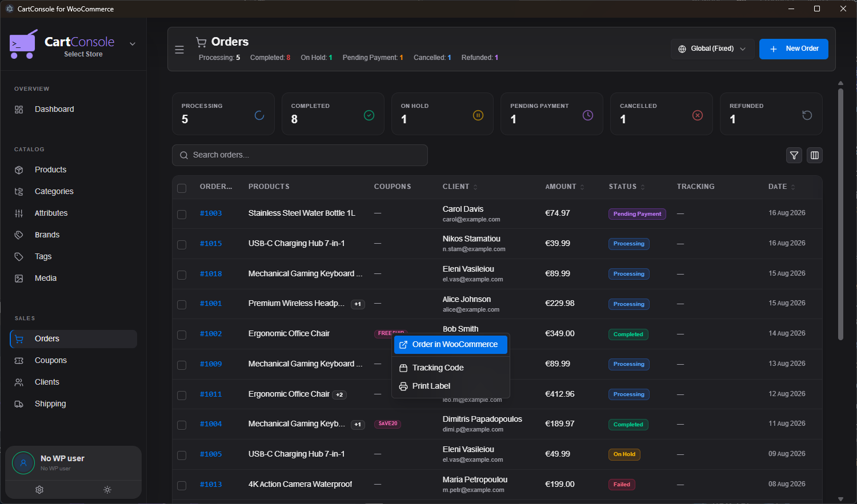Expand +2 products badge on order #1011

[339, 395]
